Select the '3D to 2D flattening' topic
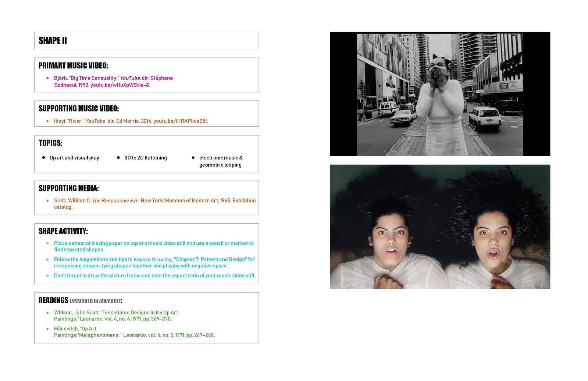 click(146, 158)
